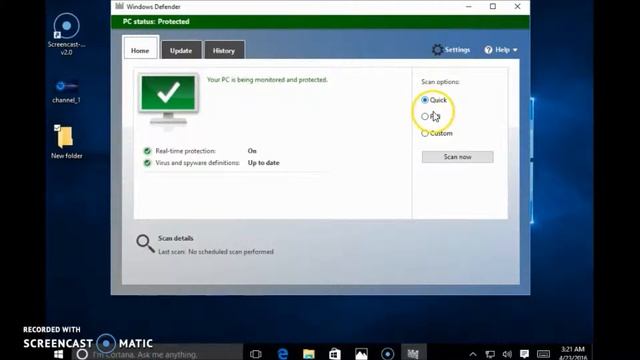Click the Real-time protection check icon
640x360 pixels.
[147, 151]
